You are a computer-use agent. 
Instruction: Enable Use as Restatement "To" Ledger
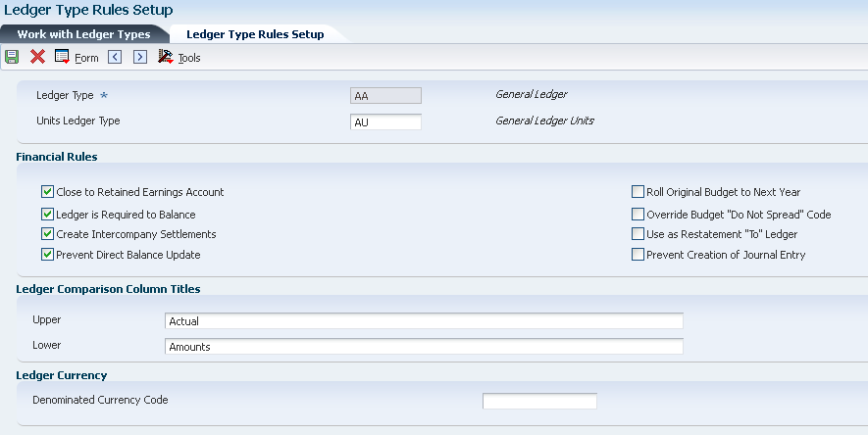(x=638, y=234)
